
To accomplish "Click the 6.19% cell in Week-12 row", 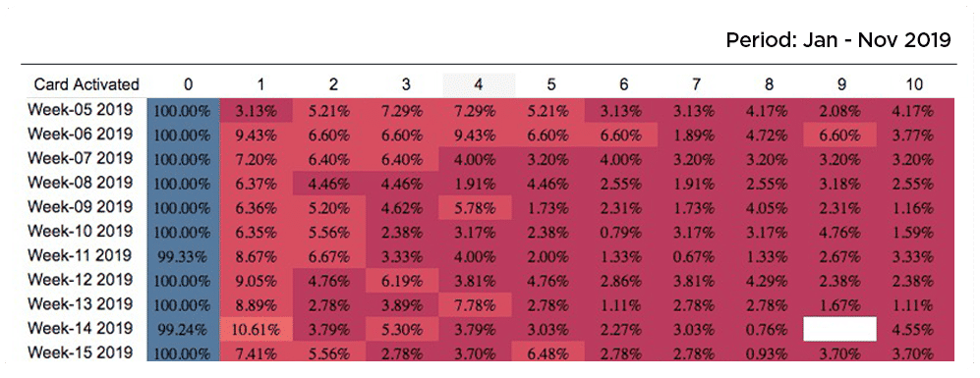I will pyautogui.click(x=402, y=280).
